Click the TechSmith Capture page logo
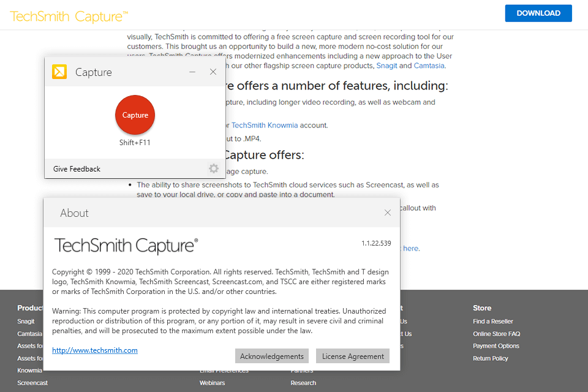Image resolution: width=588 pixels, height=392 pixels. [x=69, y=17]
